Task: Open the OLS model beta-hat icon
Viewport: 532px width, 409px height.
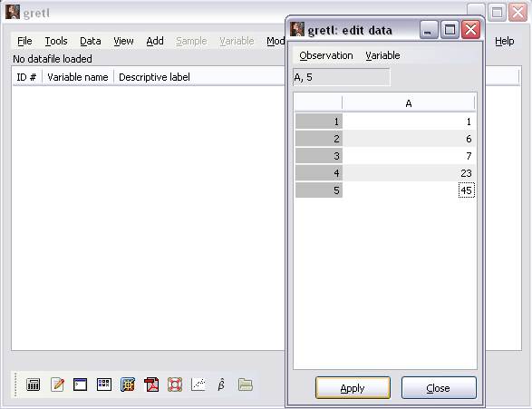Action: click(221, 385)
